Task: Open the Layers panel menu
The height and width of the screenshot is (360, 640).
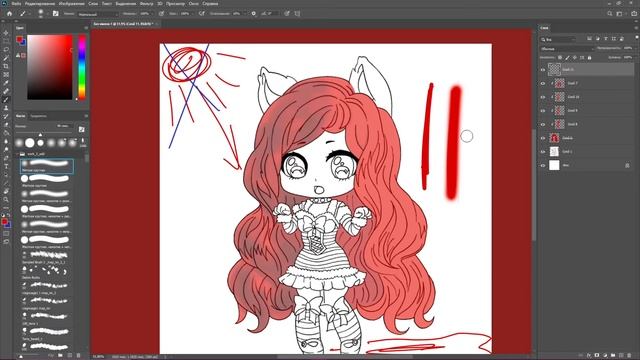Action: point(636,28)
